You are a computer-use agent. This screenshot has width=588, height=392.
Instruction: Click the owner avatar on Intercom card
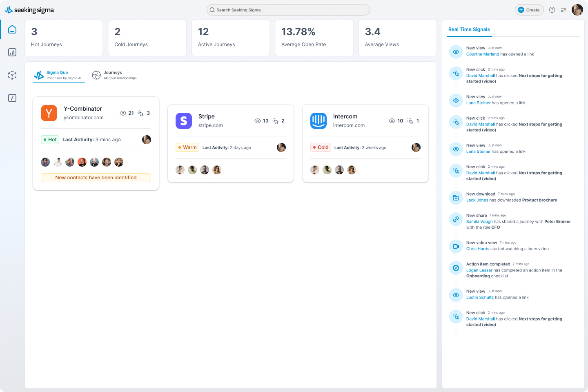416,147
